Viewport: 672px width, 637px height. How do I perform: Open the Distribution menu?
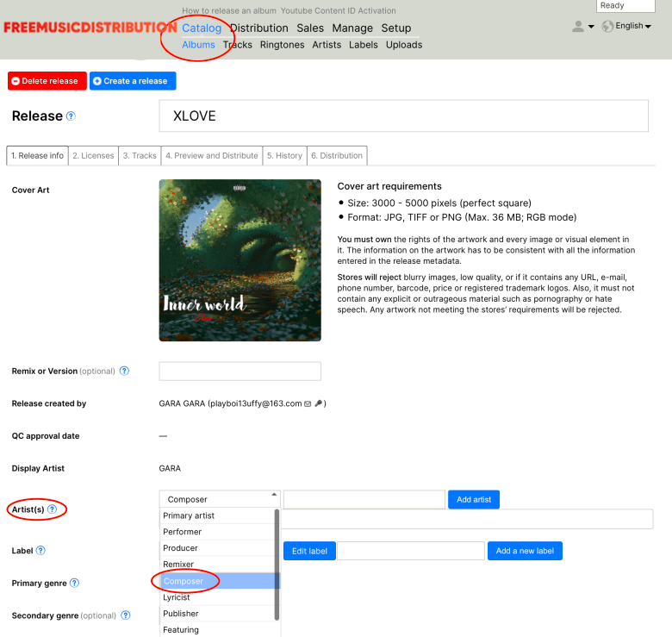[x=258, y=28]
